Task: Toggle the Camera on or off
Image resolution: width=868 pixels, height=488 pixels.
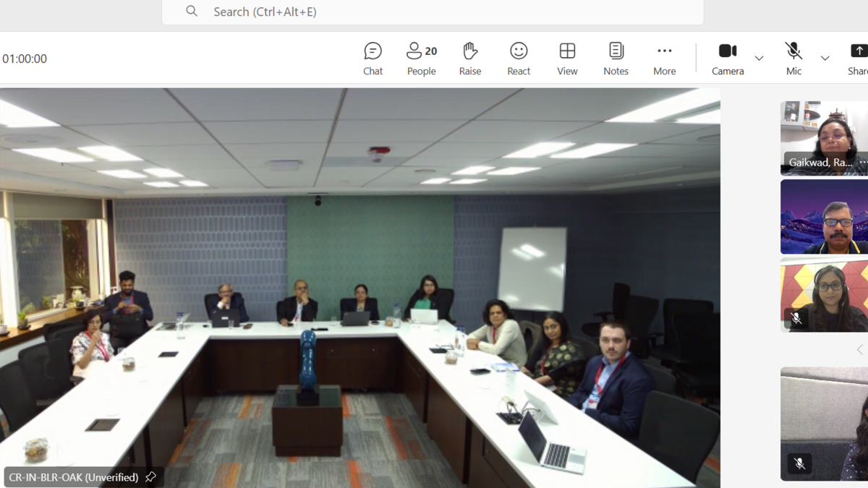Action: point(728,59)
